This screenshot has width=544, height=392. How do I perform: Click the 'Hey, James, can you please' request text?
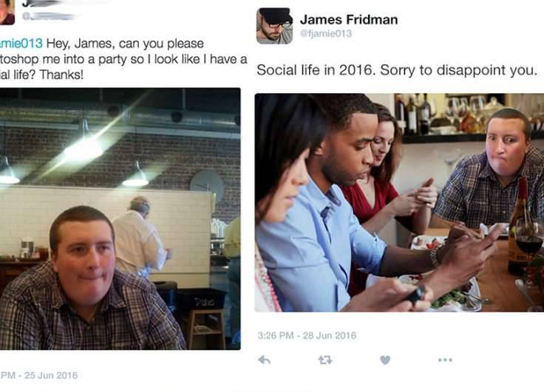click(x=125, y=44)
